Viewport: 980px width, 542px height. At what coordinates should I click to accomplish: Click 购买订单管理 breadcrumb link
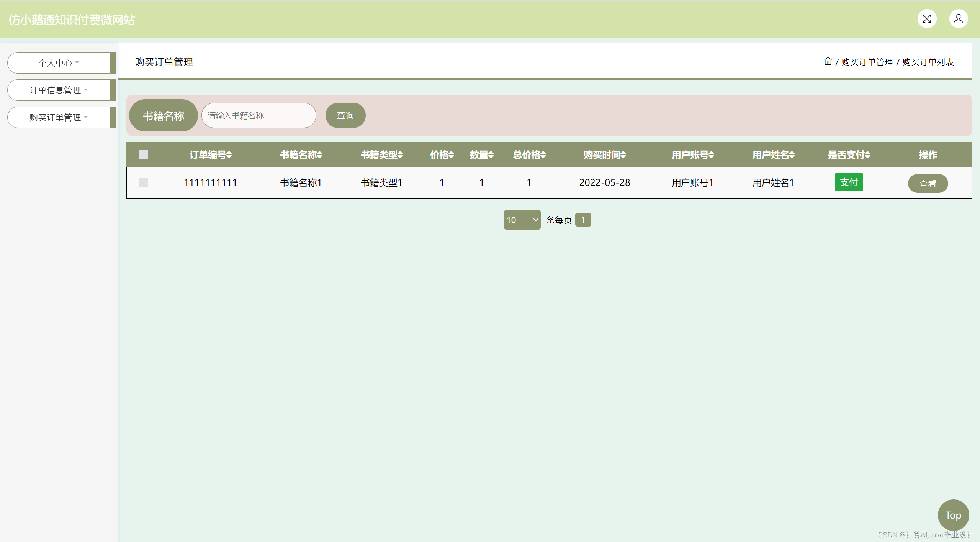point(867,62)
